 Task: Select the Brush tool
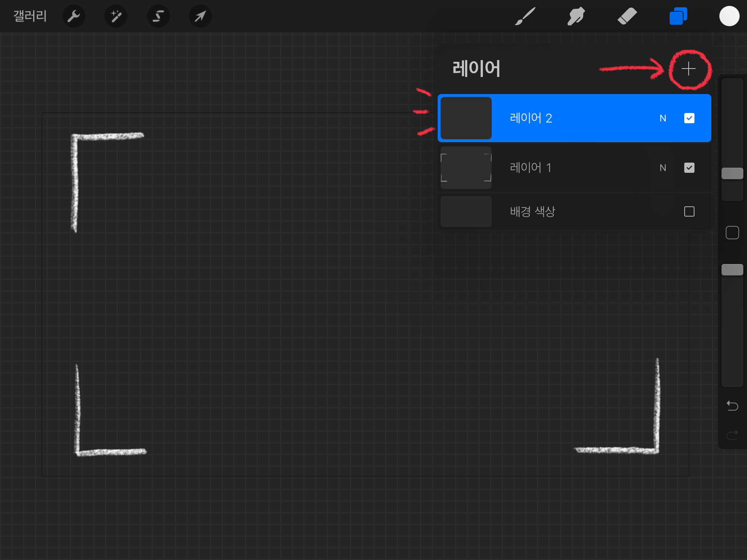click(x=525, y=16)
